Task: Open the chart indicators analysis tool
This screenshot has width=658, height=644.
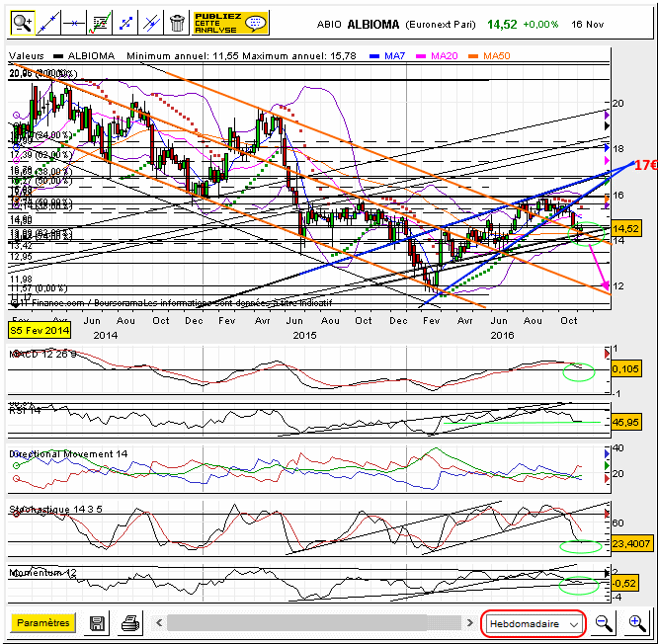Action: (x=100, y=23)
